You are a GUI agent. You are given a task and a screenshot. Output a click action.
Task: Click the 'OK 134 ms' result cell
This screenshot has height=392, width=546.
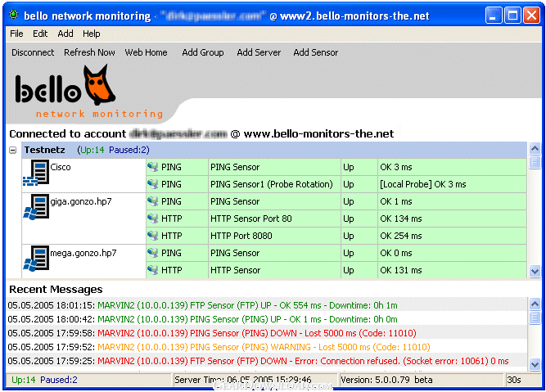[x=452, y=219]
